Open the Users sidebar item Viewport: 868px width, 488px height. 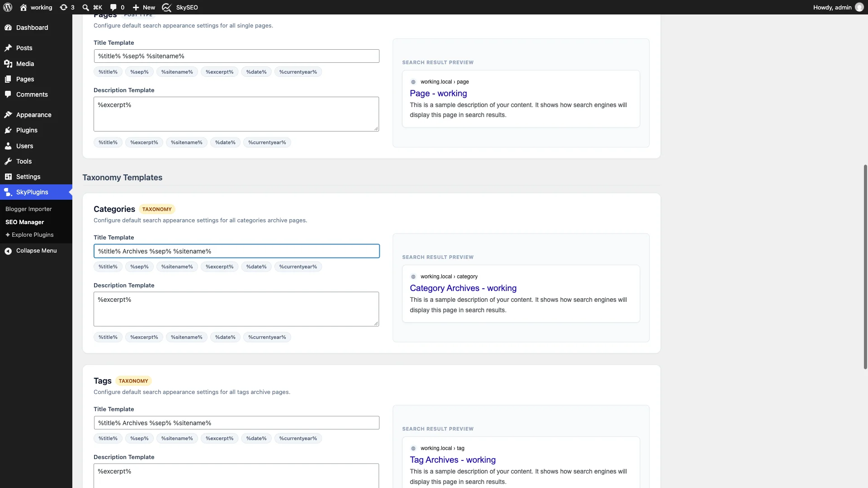coord(36,146)
